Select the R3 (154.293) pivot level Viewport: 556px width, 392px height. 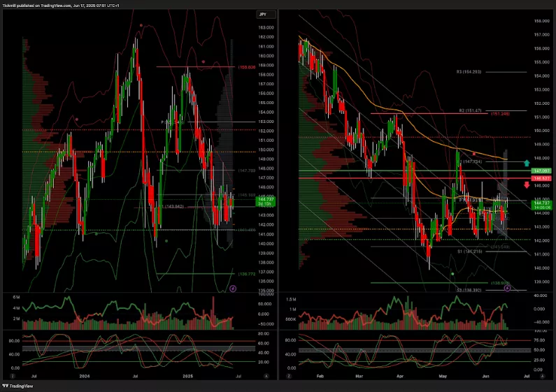click(x=470, y=71)
